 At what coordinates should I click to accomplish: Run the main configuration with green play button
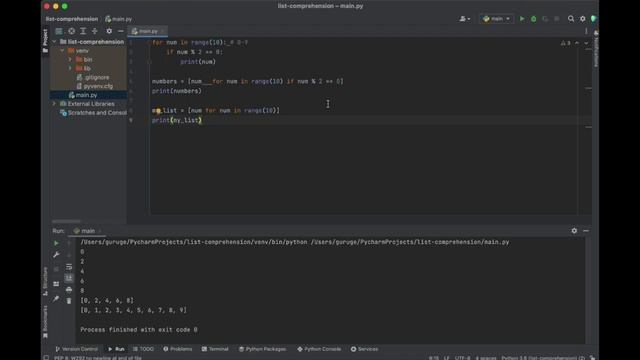coord(522,19)
